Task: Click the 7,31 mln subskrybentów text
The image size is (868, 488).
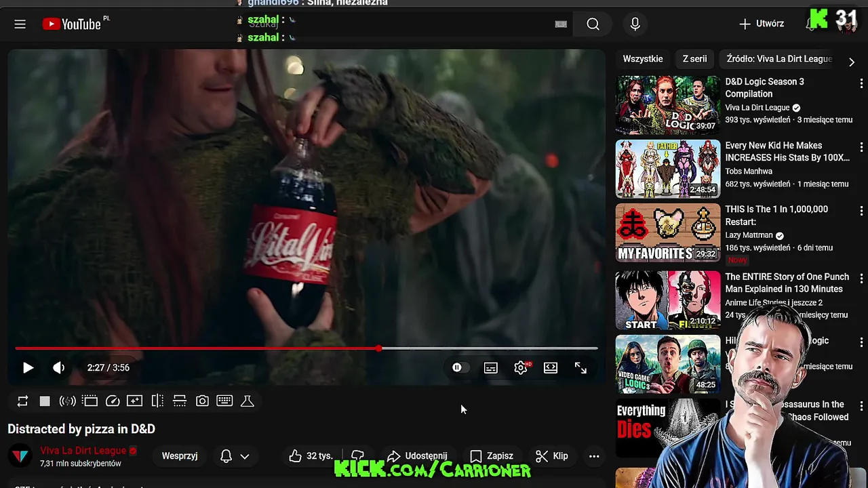Action: [x=81, y=464]
